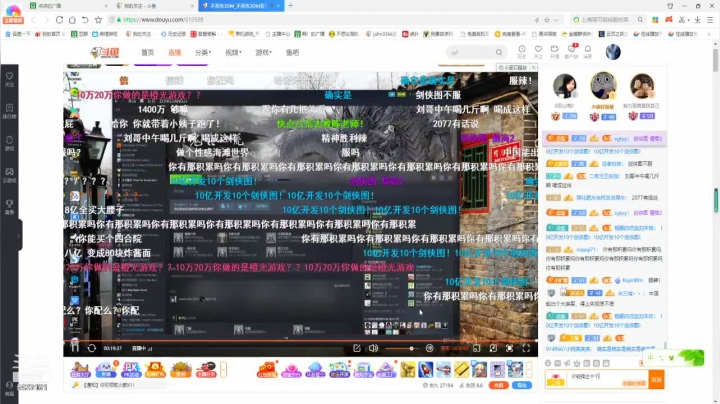720x404 pixels.
Task: Click the magnifier in the Douyu search box
Action: point(499,52)
